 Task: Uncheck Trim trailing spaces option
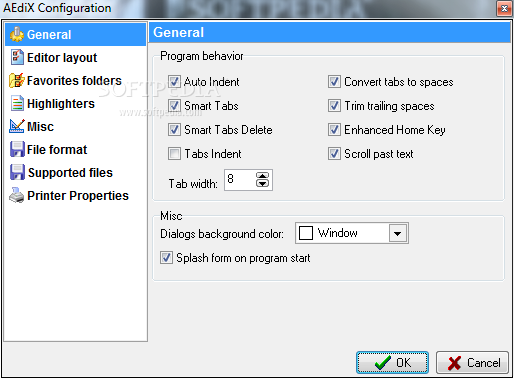pos(334,106)
